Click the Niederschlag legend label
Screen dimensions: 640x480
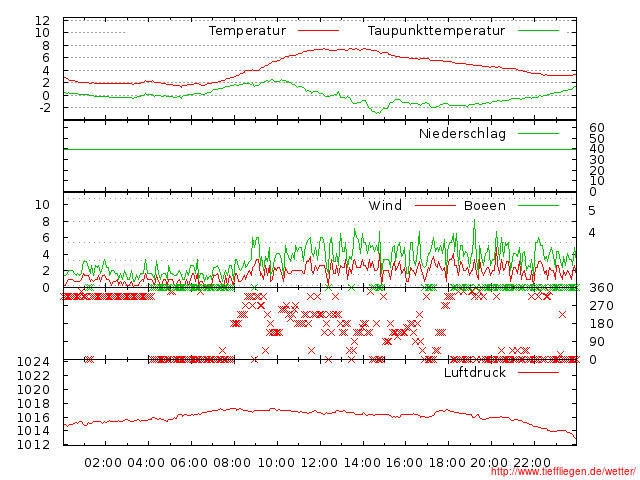462,133
